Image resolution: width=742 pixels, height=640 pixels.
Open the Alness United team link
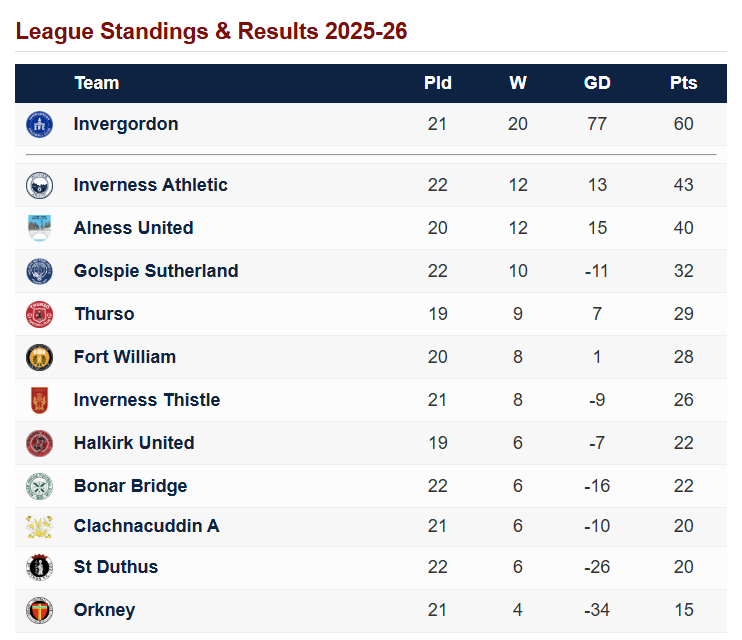[x=133, y=228]
